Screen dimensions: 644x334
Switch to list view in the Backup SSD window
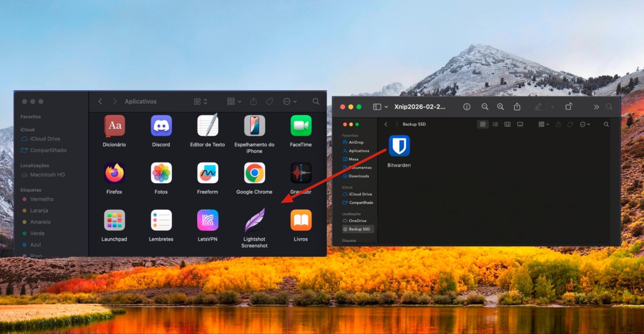coord(495,124)
